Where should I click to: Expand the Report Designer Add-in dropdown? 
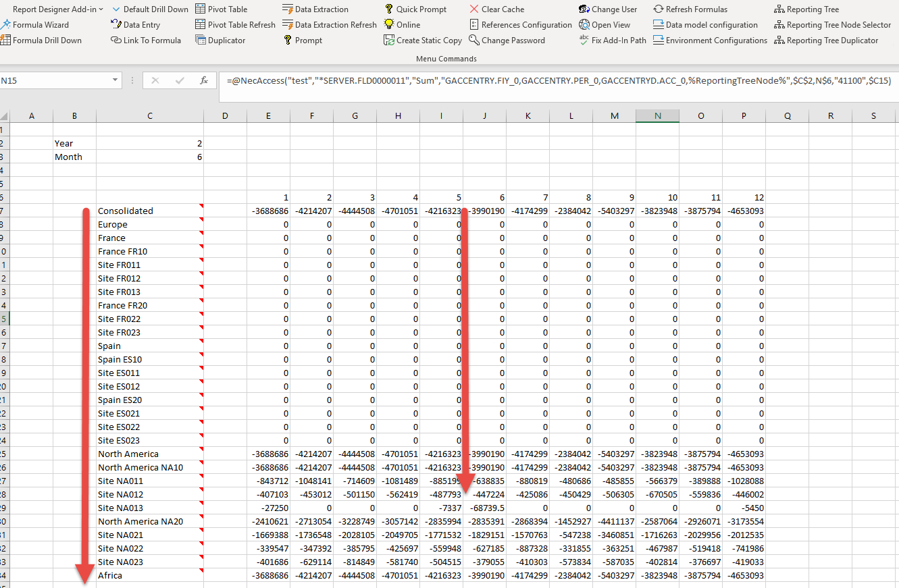click(57, 9)
